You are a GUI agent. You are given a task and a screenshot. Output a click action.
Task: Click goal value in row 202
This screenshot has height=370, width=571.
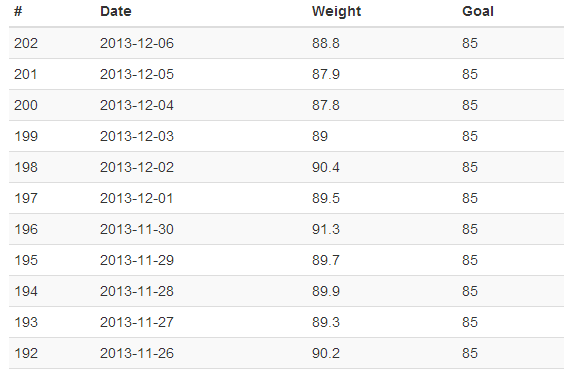point(470,43)
